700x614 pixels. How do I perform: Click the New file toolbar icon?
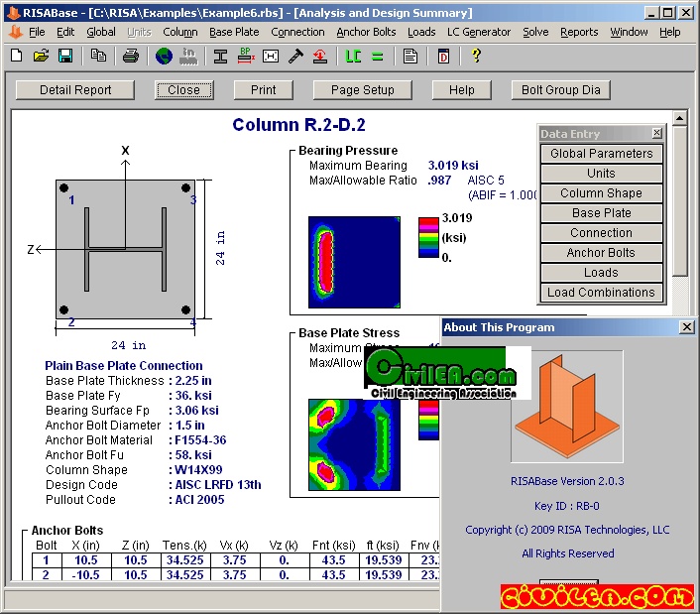pos(16,56)
